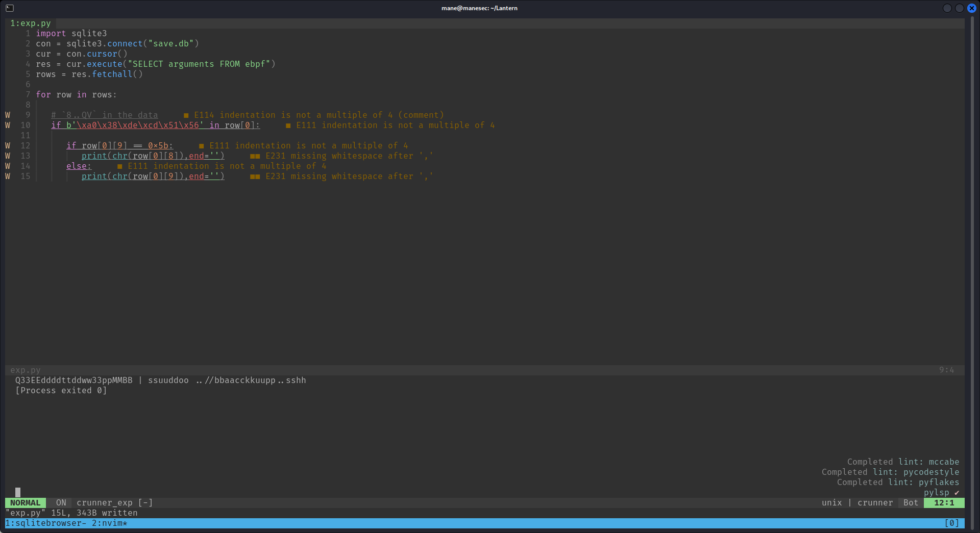Click the W warning sign on line 12

[8, 146]
